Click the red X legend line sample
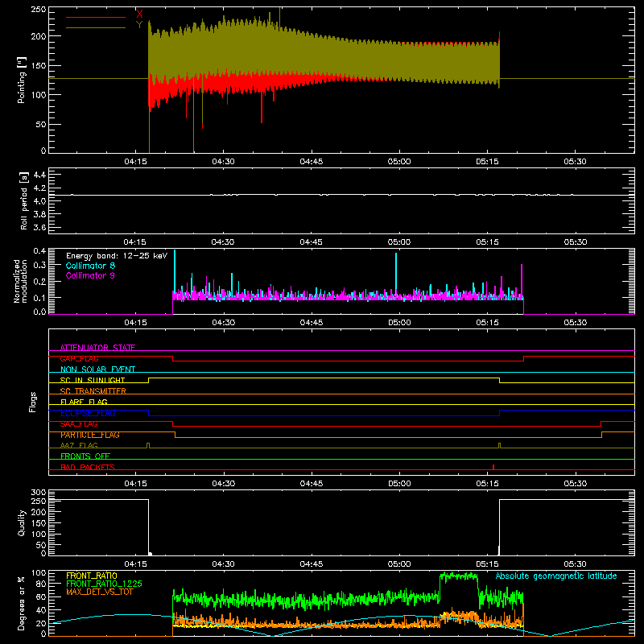 point(96,17)
